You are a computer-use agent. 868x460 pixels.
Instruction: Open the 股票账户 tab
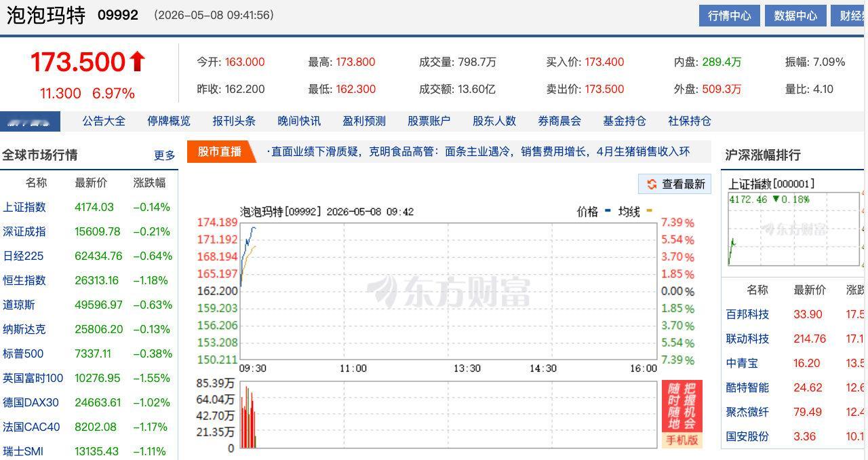coord(429,121)
